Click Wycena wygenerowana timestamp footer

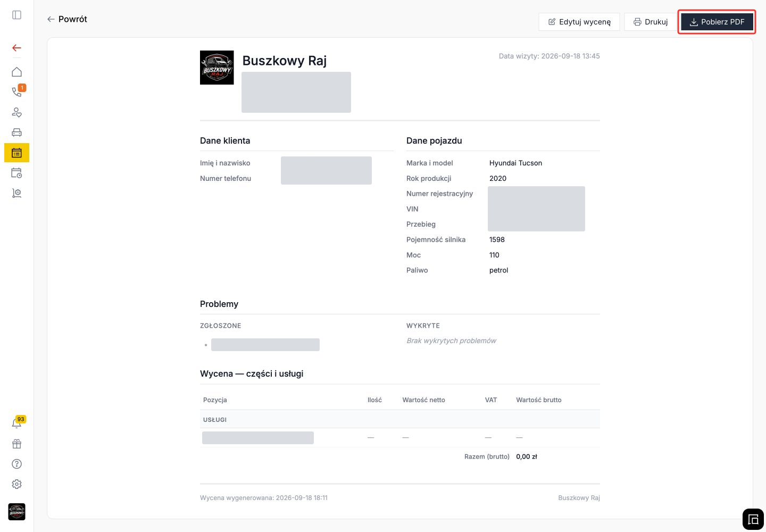pyautogui.click(x=264, y=498)
